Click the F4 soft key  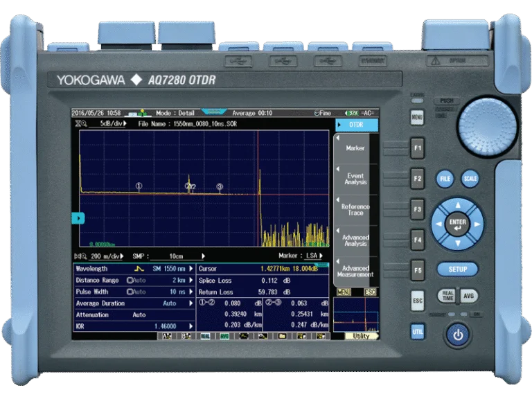tap(417, 240)
